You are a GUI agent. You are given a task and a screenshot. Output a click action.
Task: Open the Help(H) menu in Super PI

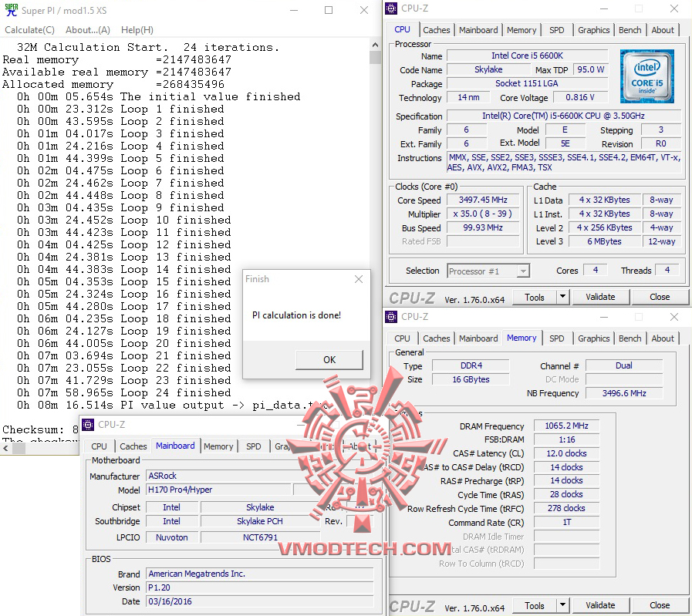coord(137,30)
